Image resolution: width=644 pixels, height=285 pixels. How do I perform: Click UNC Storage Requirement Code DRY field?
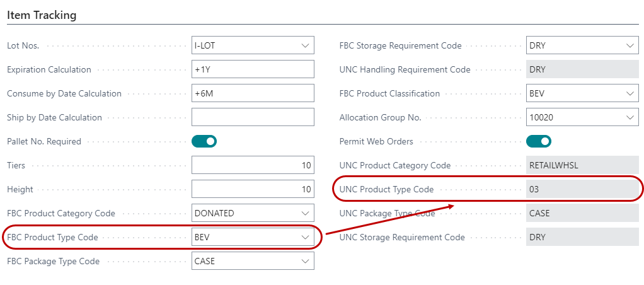pyautogui.click(x=581, y=237)
